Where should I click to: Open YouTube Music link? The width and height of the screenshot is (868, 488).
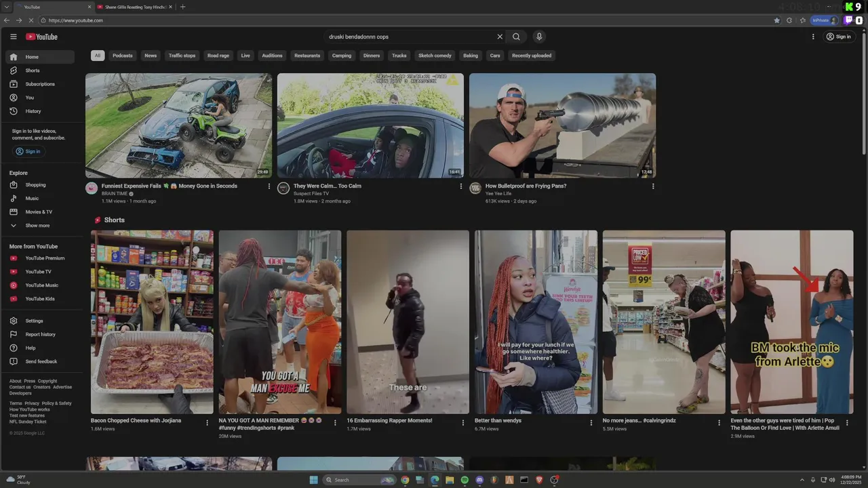[40, 285]
